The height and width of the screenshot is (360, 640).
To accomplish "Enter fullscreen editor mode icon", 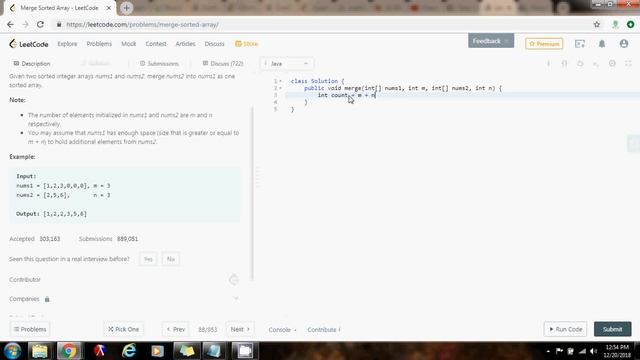I will click(628, 64).
